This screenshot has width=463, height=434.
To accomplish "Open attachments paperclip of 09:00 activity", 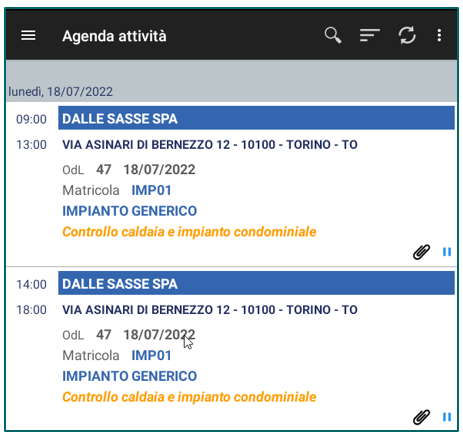I will [x=421, y=252].
